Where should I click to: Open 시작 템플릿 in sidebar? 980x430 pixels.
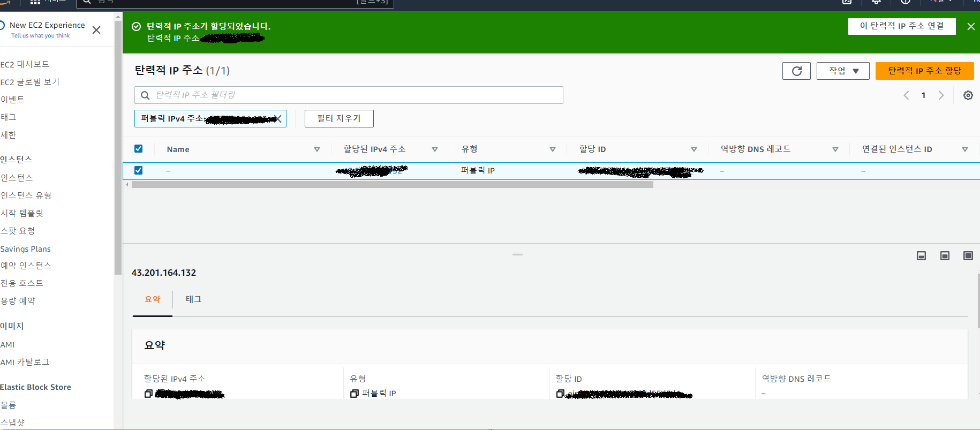22,213
